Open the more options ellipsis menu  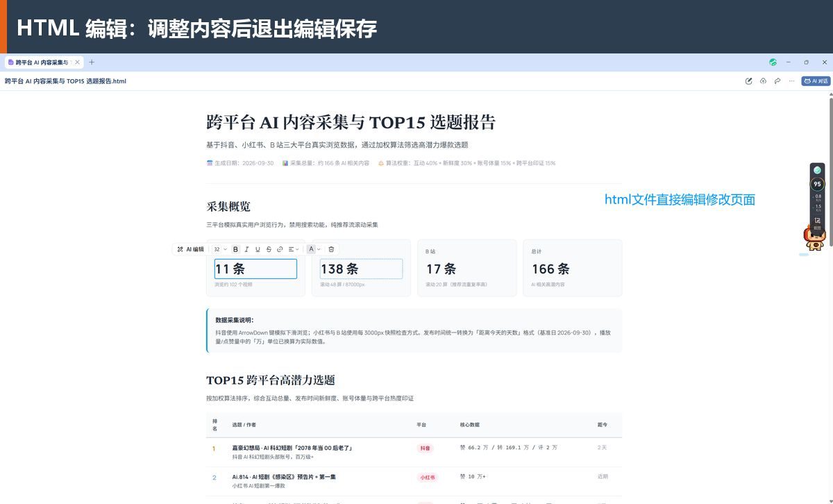tap(792, 81)
